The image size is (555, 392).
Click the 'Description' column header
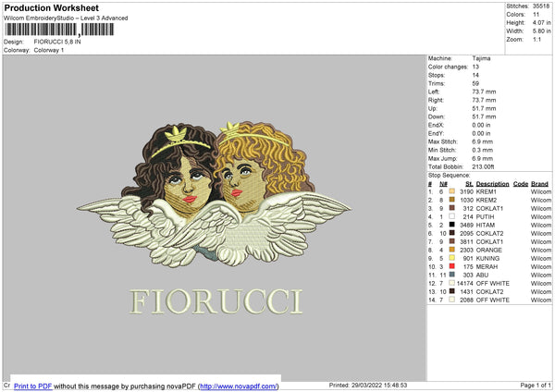point(492,184)
